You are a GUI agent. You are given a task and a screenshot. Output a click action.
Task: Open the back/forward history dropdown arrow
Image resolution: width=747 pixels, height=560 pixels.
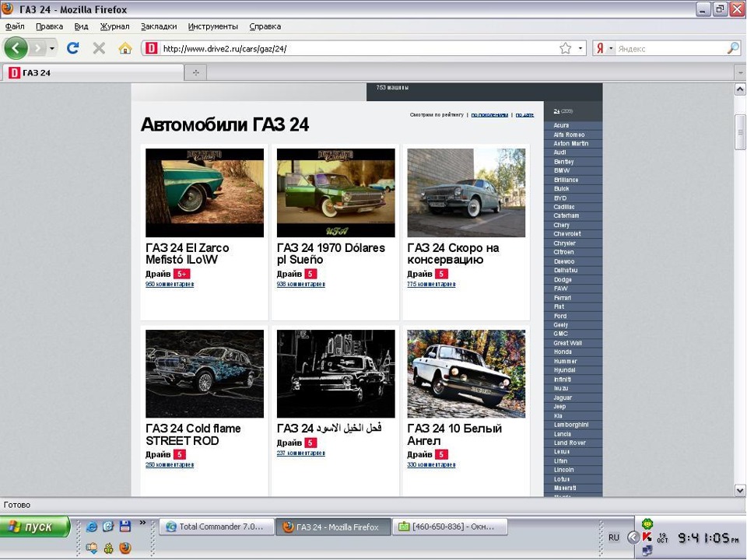[x=52, y=48]
